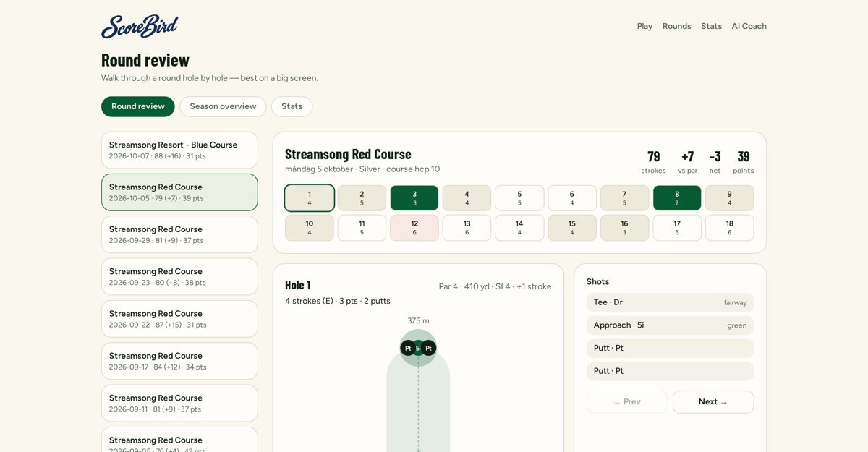Screen dimensions: 868x452
Task: Click the +7 vs par value
Action: (687, 156)
